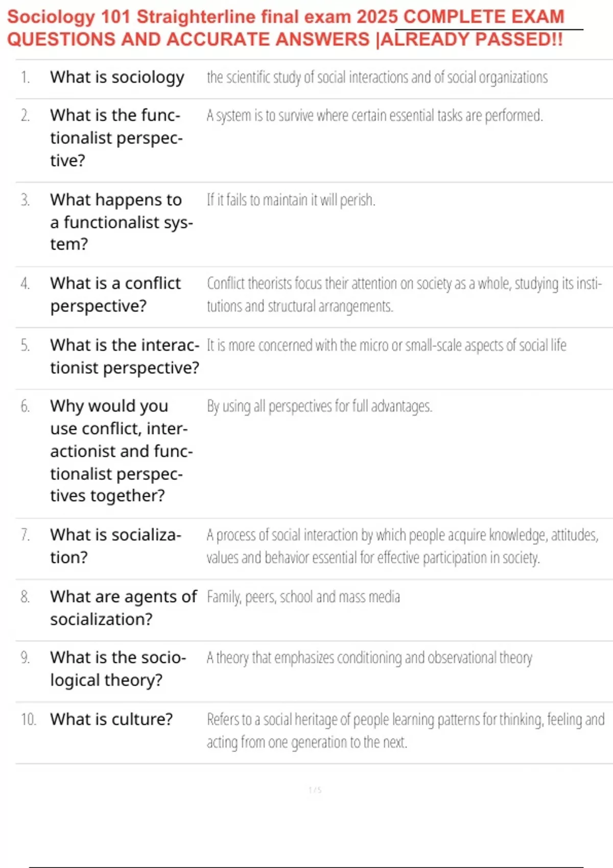Click answer 'A system is to survive' text
613x868 pixels.
coord(374,116)
